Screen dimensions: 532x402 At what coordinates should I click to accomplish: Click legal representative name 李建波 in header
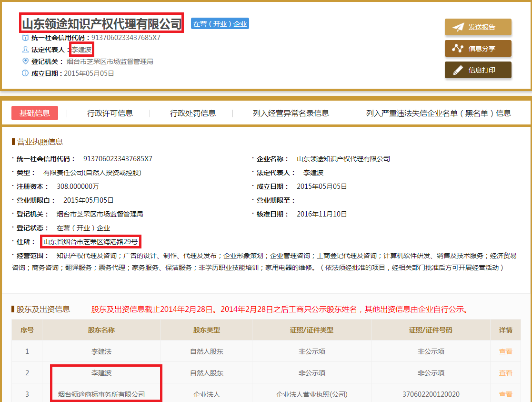pyautogui.click(x=81, y=50)
